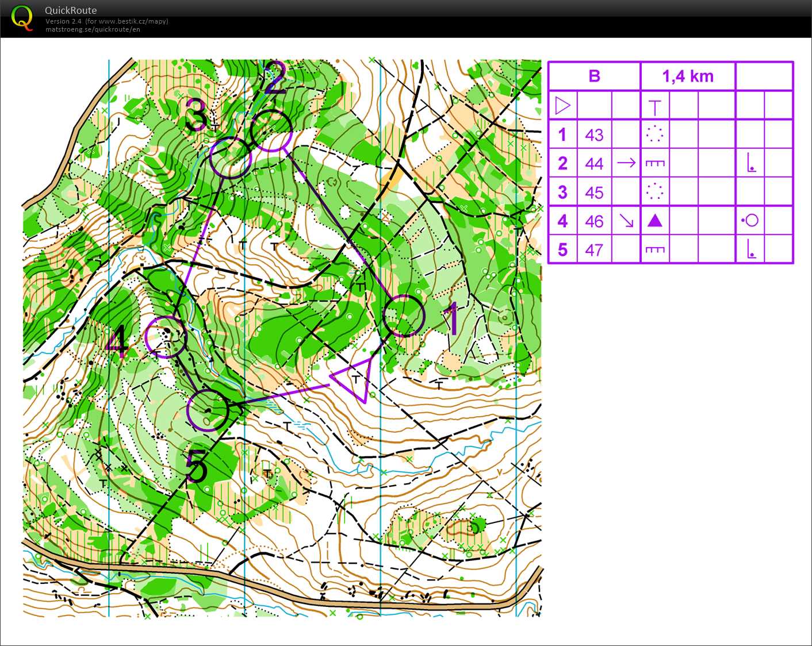Click the east arrow in row 2
The width and height of the screenshot is (812, 646).
[626, 163]
